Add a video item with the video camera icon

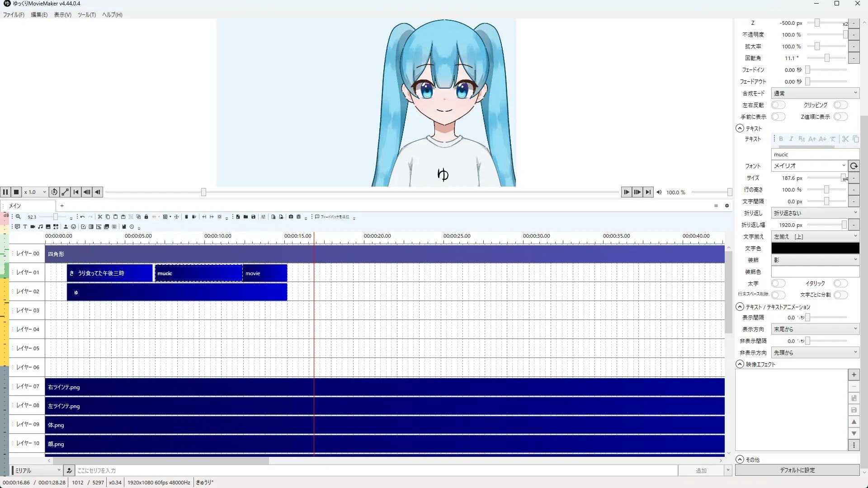pyautogui.click(x=33, y=227)
